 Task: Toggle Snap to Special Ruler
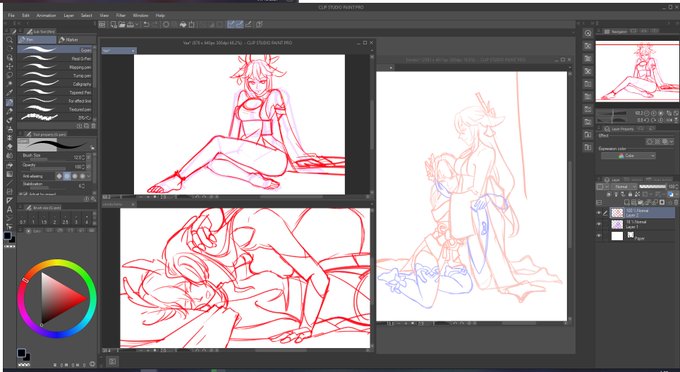(x=240, y=25)
